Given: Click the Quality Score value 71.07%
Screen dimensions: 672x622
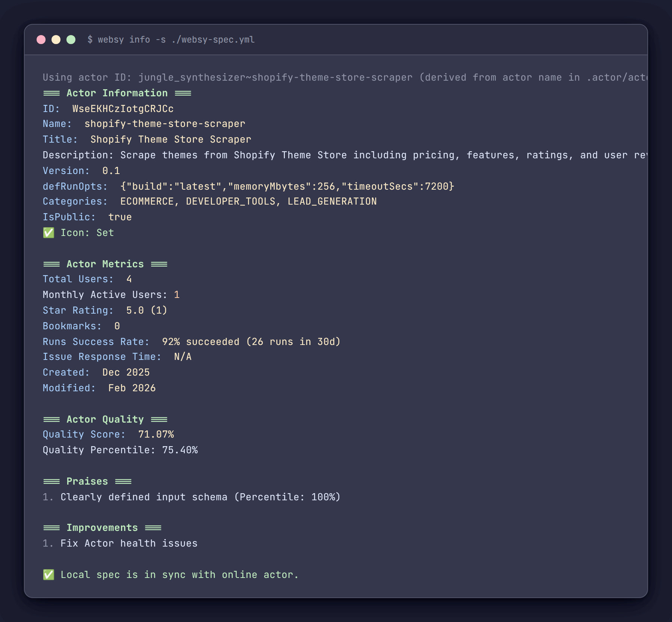Looking at the screenshot, I should click(156, 434).
